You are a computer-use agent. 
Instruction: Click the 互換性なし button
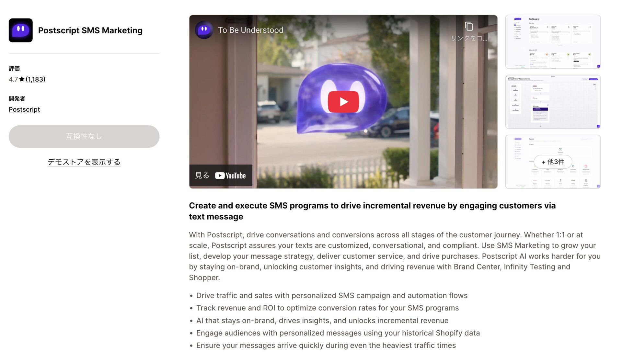pyautogui.click(x=84, y=136)
